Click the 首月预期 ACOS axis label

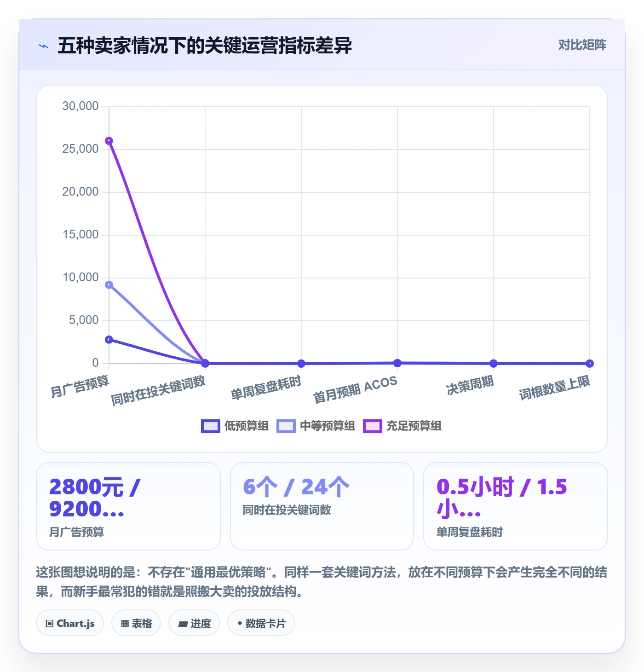tap(355, 390)
